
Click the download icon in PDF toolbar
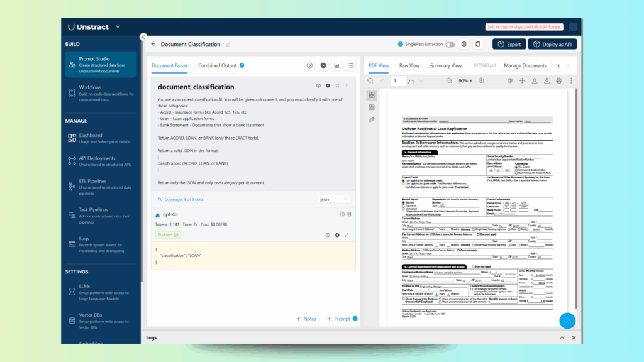tap(546, 80)
